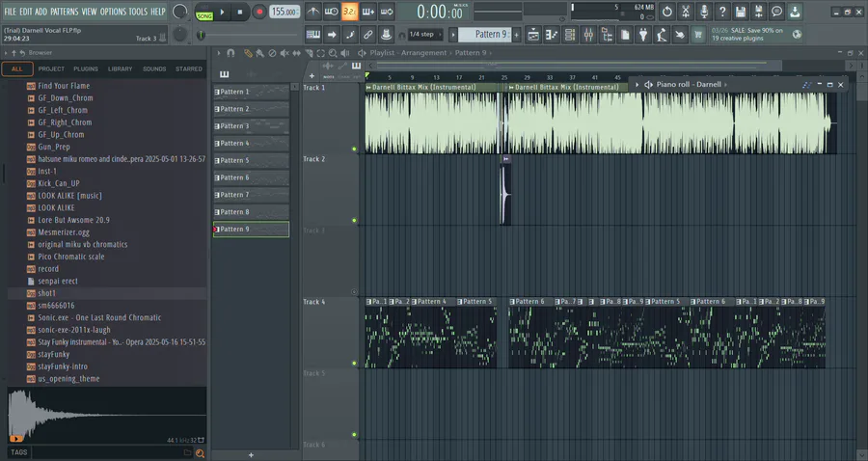Open the TOOLS menu

138,12
